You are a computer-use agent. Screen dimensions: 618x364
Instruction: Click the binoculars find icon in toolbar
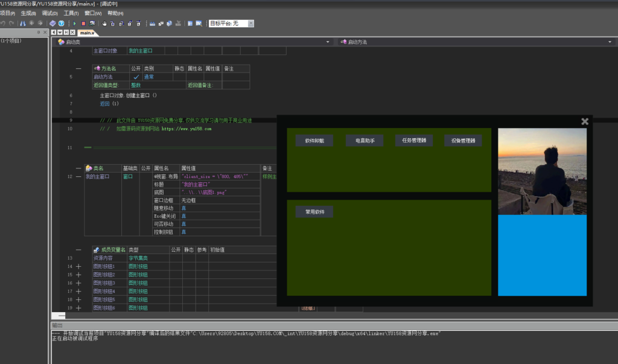click(23, 24)
